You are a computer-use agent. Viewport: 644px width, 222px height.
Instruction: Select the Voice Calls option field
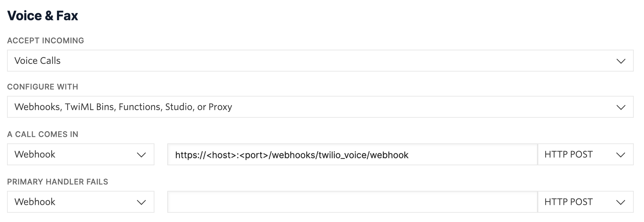coord(320,61)
